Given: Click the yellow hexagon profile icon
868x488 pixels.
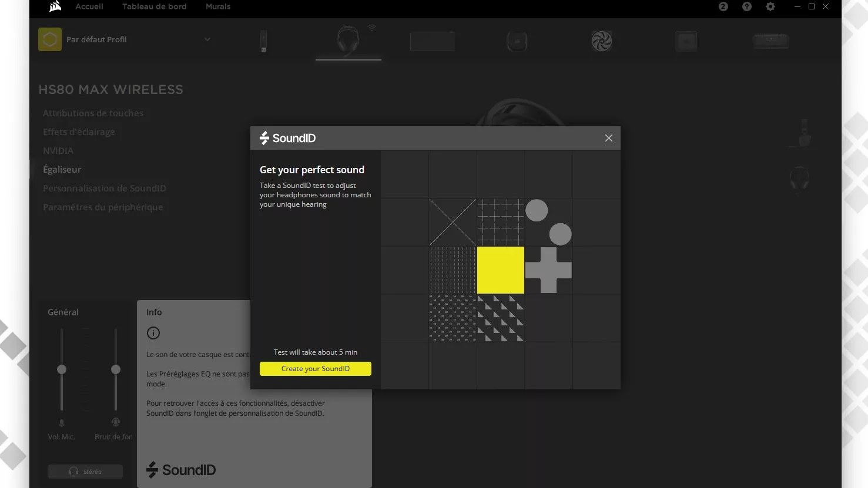Looking at the screenshot, I should tap(50, 39).
